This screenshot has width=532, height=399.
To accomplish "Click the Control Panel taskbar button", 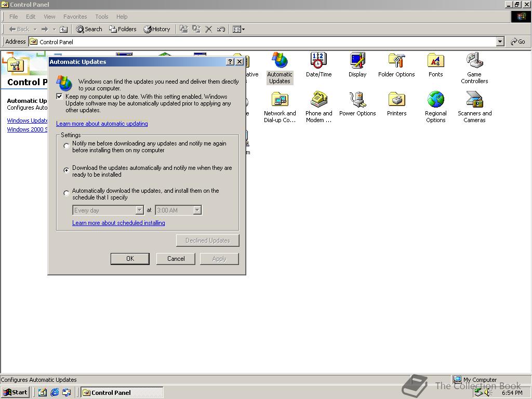I will pyautogui.click(x=122, y=393).
